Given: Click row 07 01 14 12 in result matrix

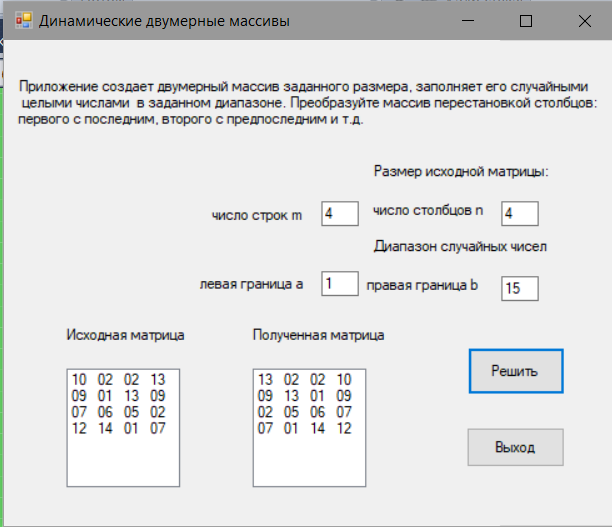Looking at the screenshot, I should click(x=304, y=428).
